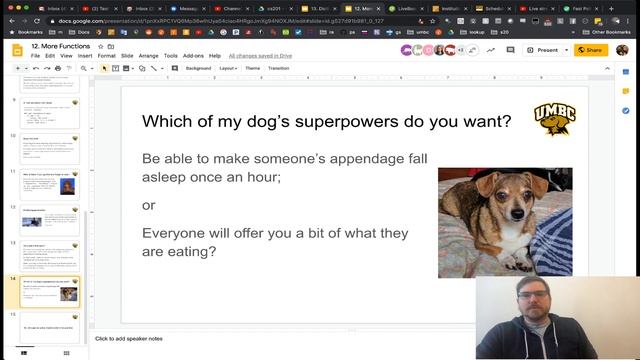Open the Add-ons menu
Image resolution: width=640 pixels, height=360 pixels.
point(193,56)
